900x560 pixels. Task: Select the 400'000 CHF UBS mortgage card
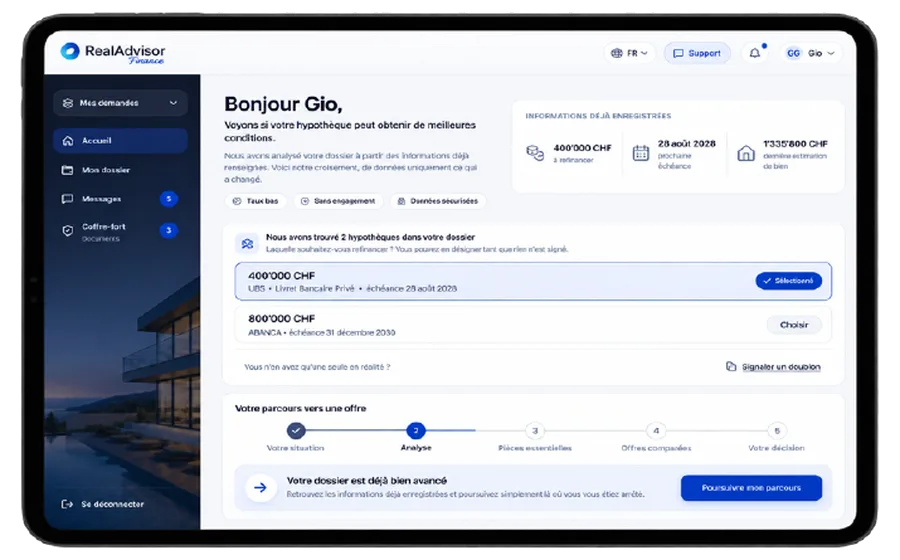coord(533,281)
